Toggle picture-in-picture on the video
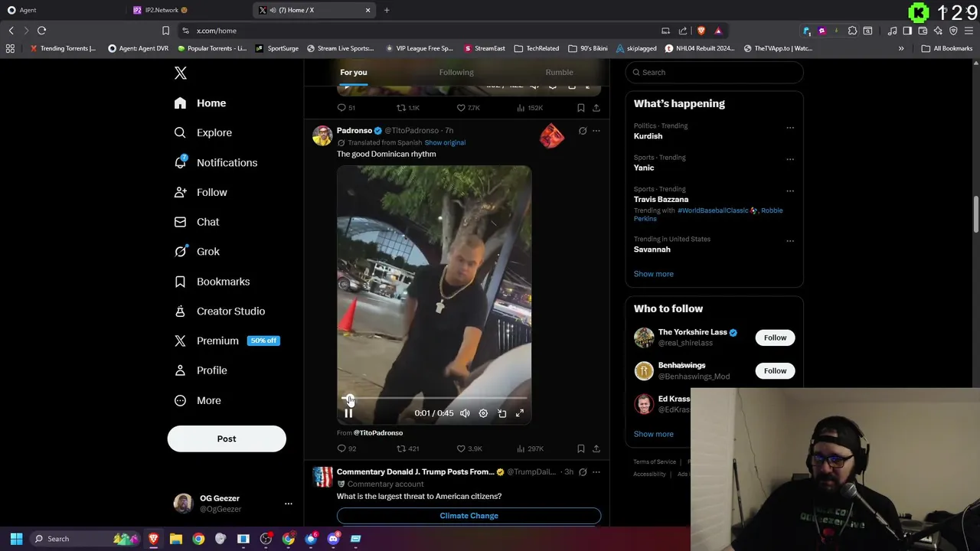 501,413
